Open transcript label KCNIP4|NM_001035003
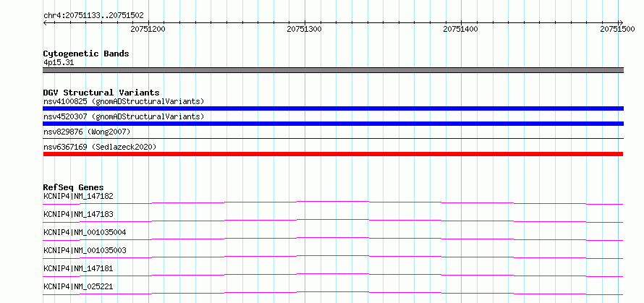The height and width of the screenshot is (303, 644). (85, 250)
